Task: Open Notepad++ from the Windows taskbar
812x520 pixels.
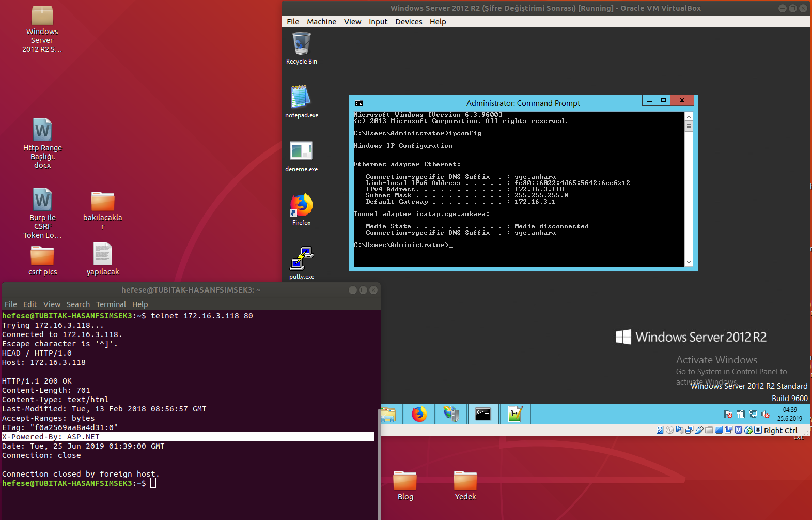Action: [x=515, y=414]
